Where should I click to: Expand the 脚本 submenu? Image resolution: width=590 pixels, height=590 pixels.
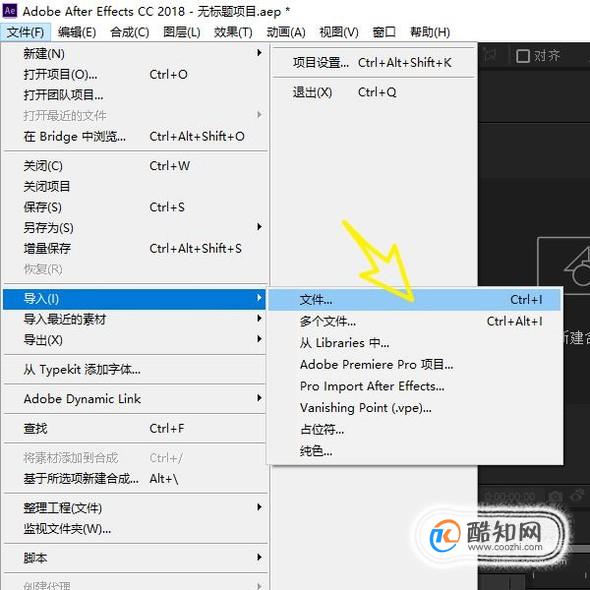point(135,558)
